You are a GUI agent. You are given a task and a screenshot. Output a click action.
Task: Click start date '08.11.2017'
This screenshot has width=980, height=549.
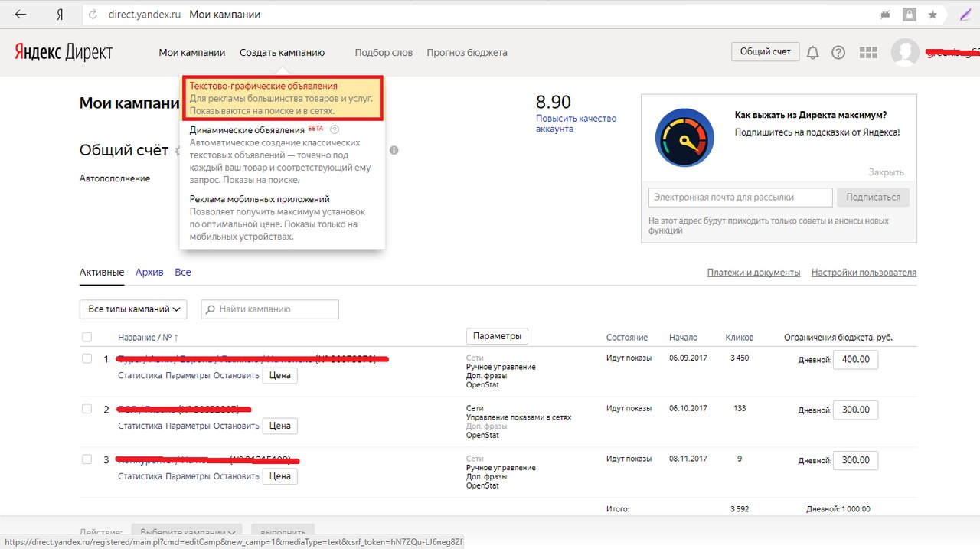point(688,459)
